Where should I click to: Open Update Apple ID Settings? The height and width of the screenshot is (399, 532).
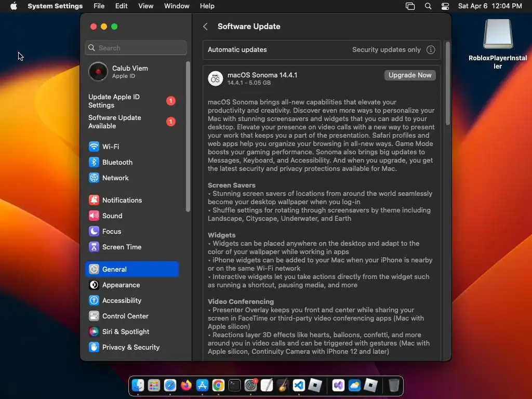click(131, 101)
